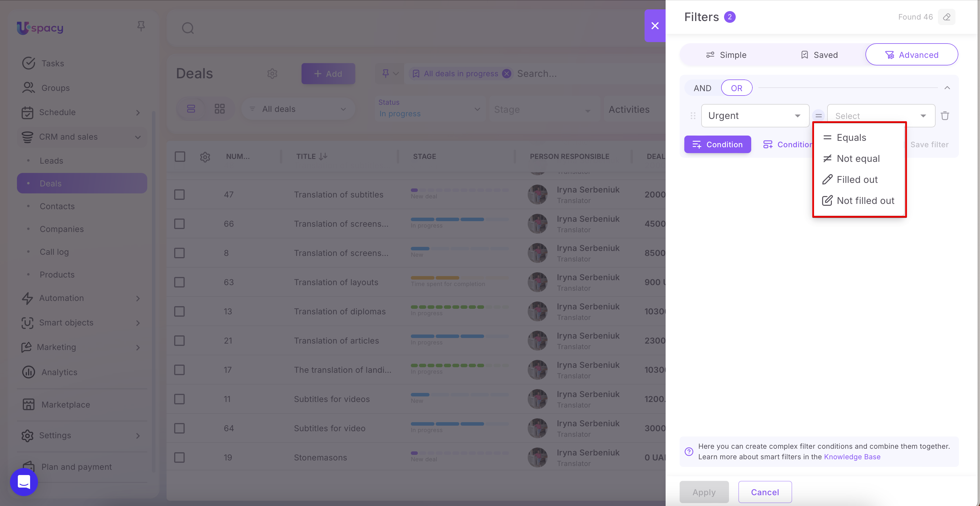The height and width of the screenshot is (506, 980).
Task: Choose Not equal from operator menu
Action: (858, 159)
